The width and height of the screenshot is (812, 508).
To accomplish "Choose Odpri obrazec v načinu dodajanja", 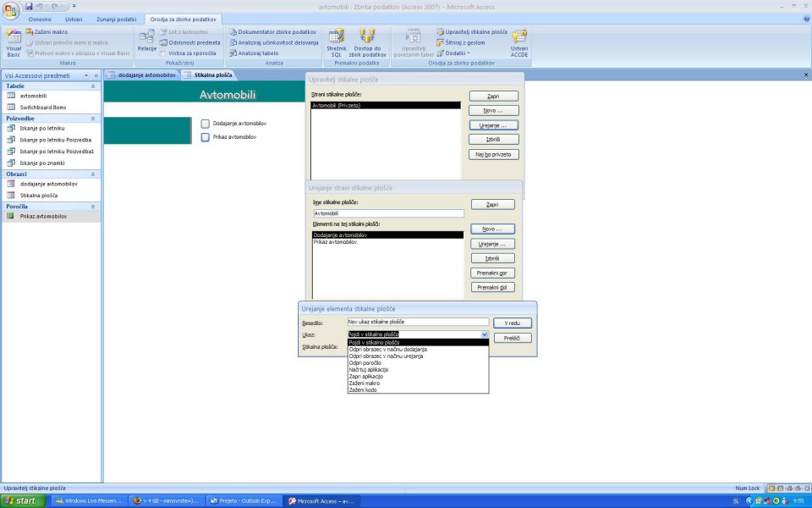I will (418, 350).
